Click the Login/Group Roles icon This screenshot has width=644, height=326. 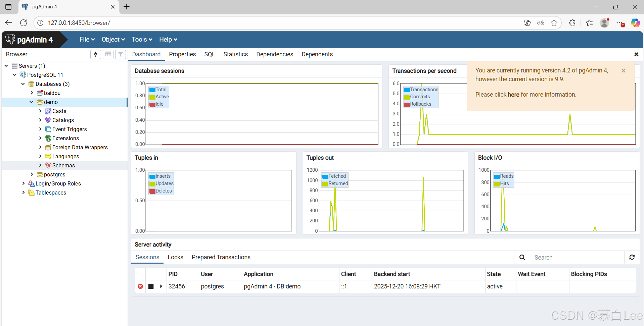32,183
